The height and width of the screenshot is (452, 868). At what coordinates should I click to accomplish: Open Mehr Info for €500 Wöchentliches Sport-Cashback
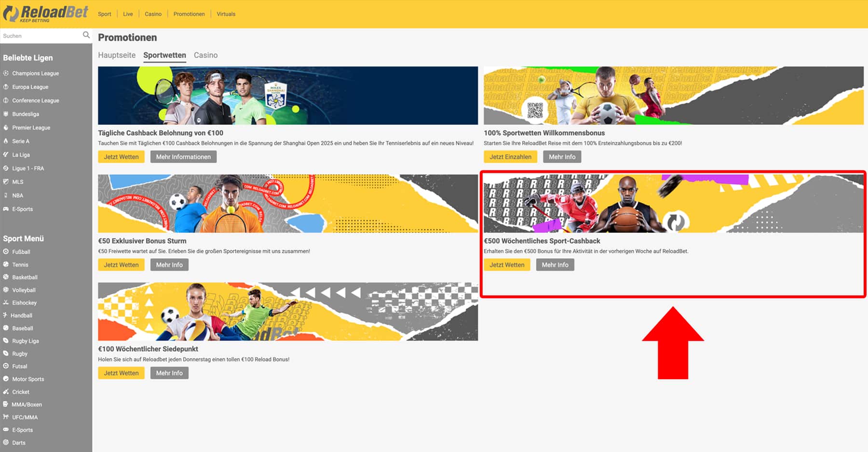click(x=555, y=264)
